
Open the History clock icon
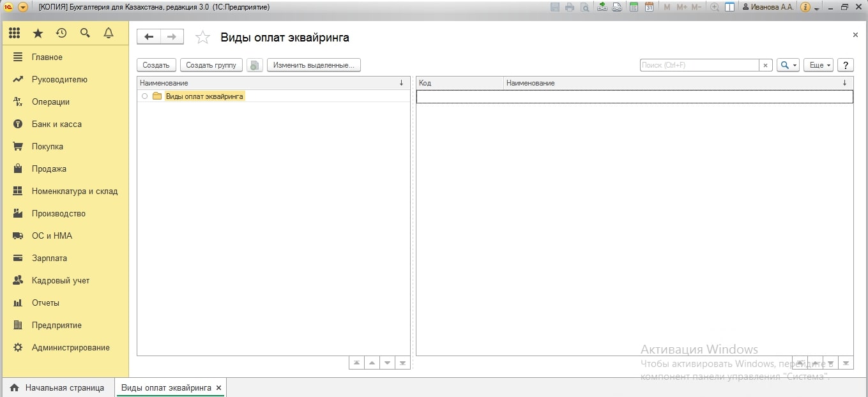[61, 33]
